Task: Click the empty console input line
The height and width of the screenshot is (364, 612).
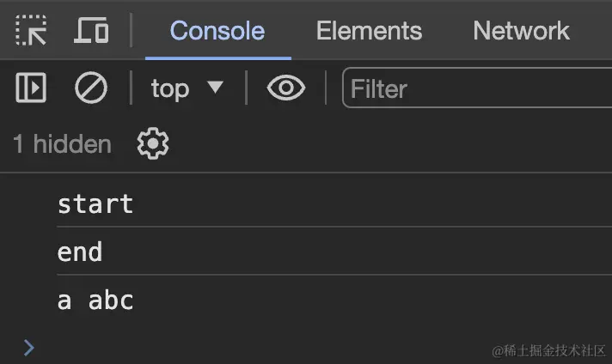Action: point(258,347)
